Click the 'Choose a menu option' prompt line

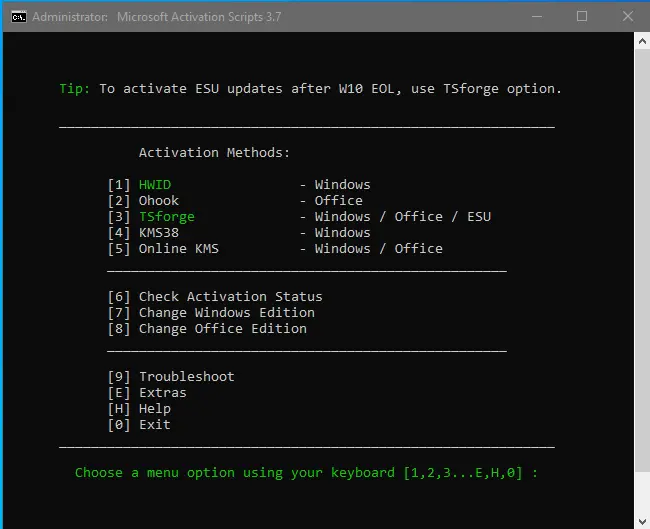click(306, 473)
